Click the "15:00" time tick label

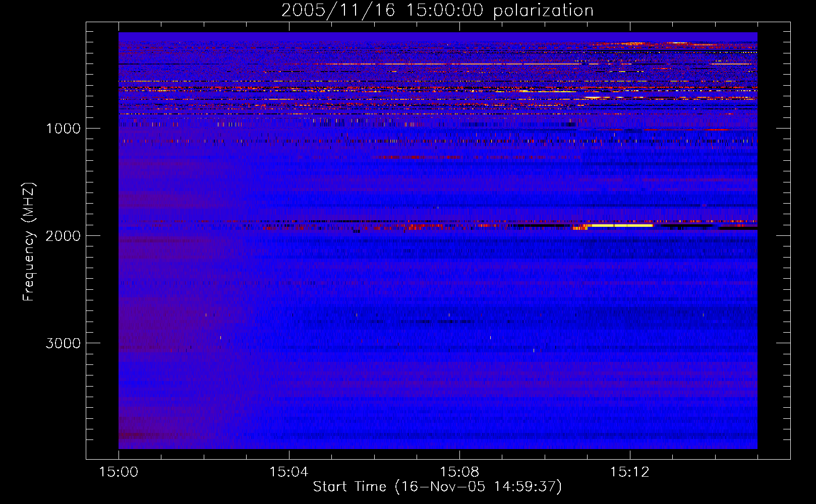[119, 472]
